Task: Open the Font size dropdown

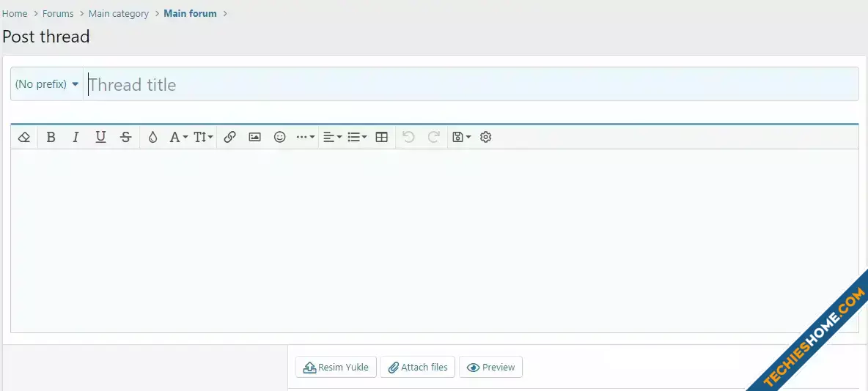Action: coord(203,137)
